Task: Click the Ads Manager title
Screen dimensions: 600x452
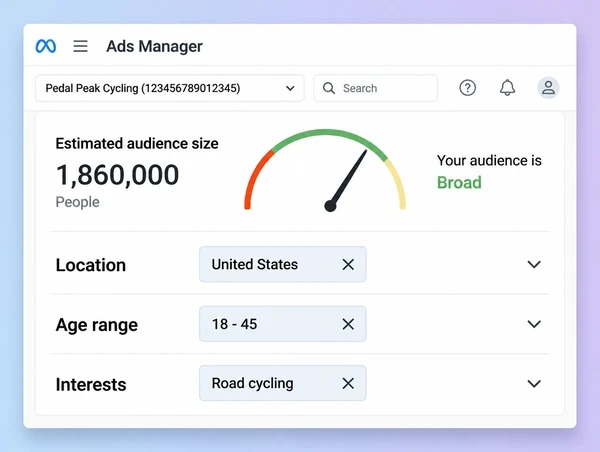Action: [154, 46]
